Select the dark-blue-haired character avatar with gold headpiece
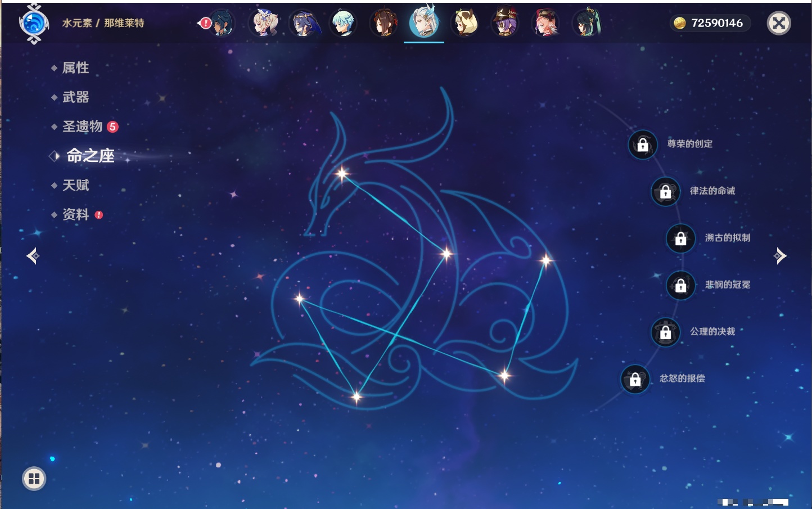 click(304, 23)
